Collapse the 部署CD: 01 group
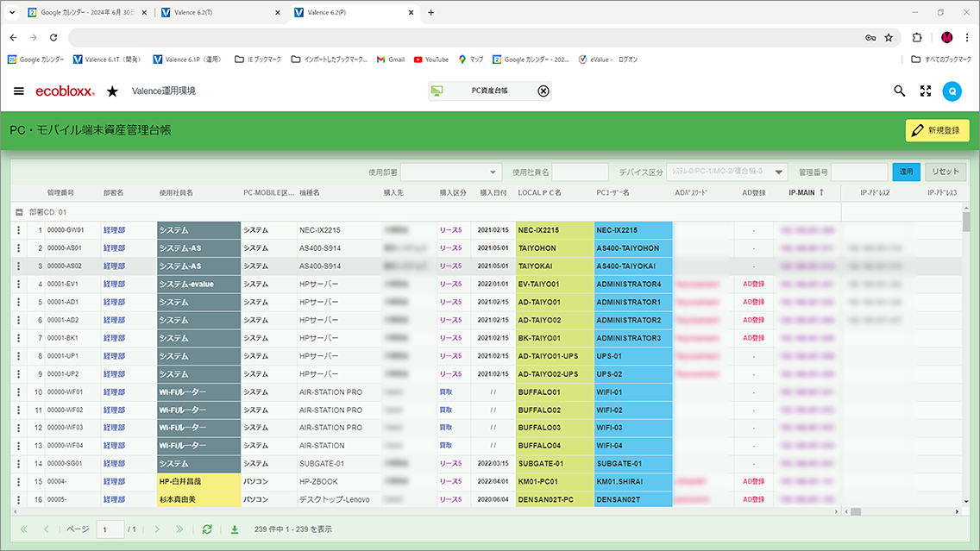The image size is (980, 551). pyautogui.click(x=19, y=212)
